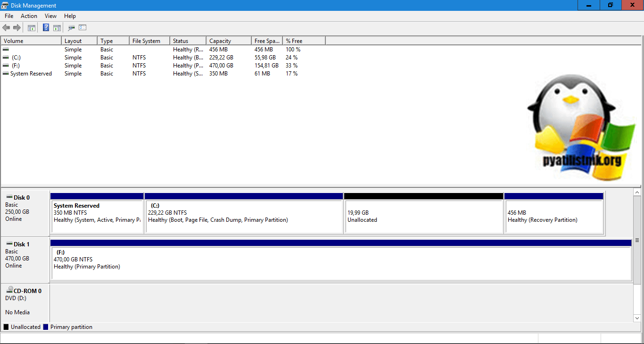Open Help via blue question mark icon
The width and height of the screenshot is (644, 344).
(46, 28)
